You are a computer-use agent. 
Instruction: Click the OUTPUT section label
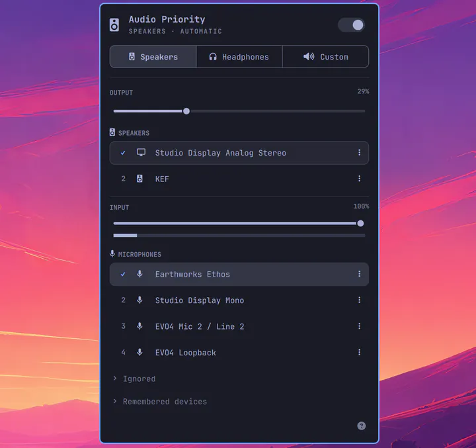click(121, 93)
